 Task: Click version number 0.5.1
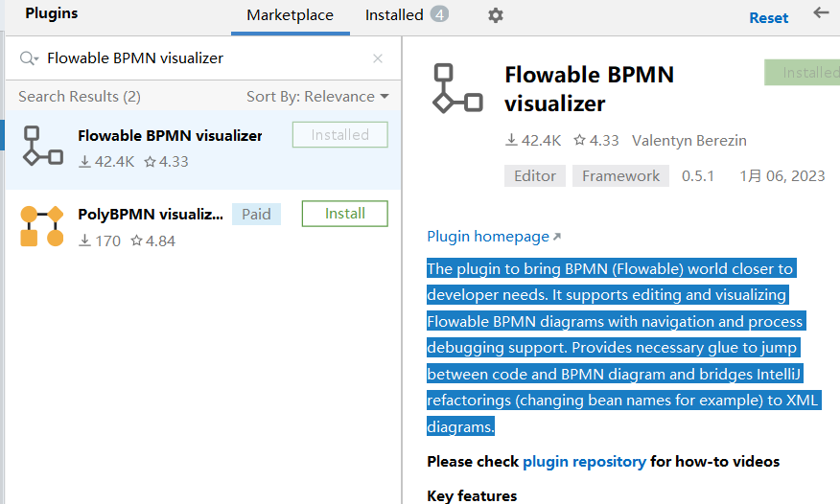click(697, 176)
